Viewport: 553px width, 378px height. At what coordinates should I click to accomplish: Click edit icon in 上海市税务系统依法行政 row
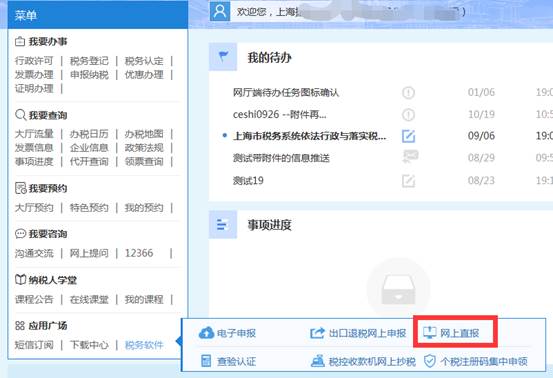tap(408, 136)
